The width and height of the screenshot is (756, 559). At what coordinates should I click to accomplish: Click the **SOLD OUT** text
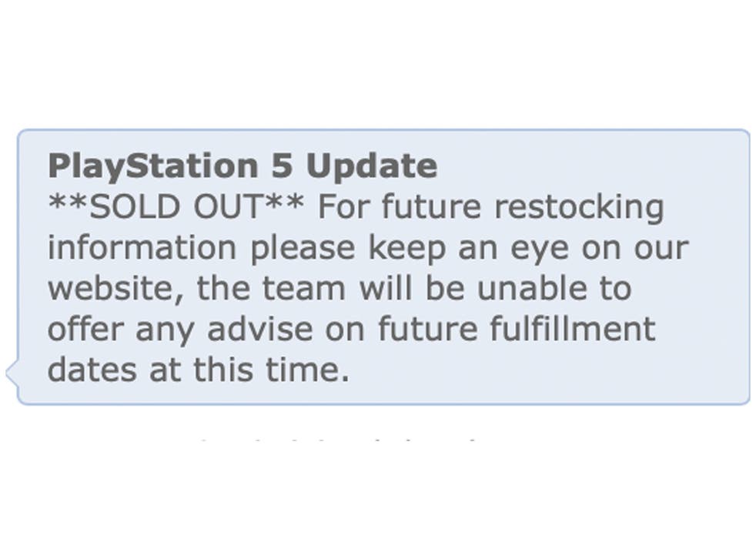[176, 206]
